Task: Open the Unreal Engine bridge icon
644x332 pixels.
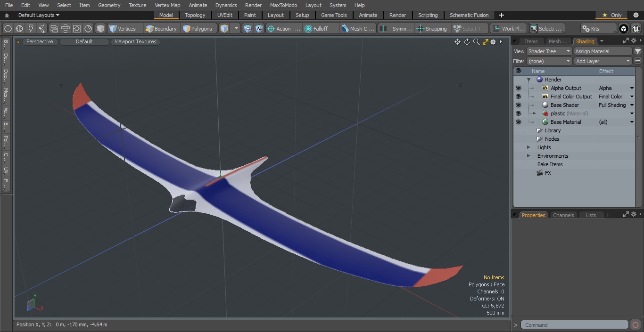Action: click(636, 29)
